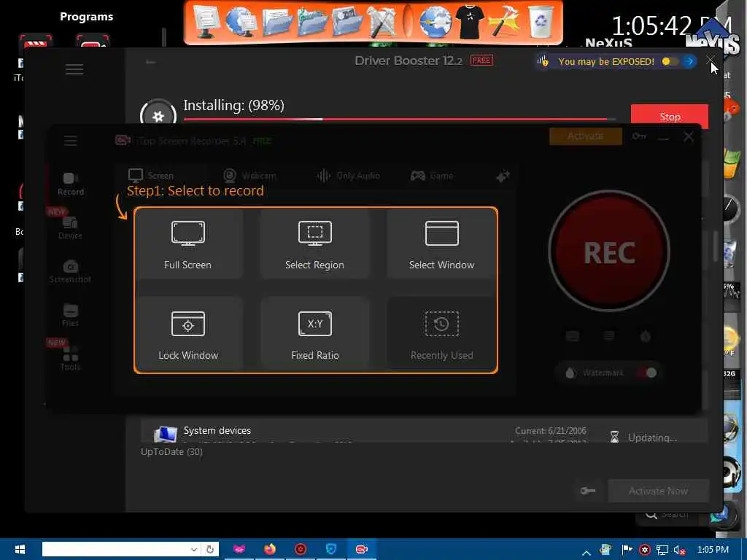
Task: Open Files section in recorder sidebar
Action: [71, 315]
